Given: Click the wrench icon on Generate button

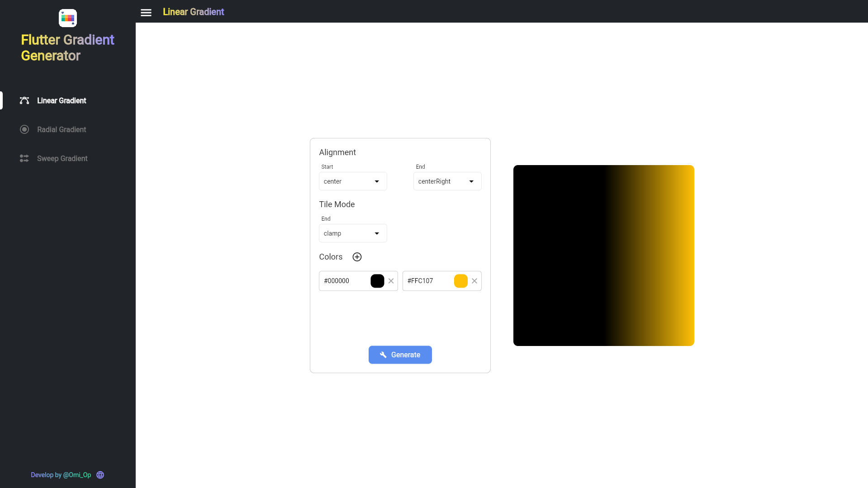Looking at the screenshot, I should click(x=383, y=355).
